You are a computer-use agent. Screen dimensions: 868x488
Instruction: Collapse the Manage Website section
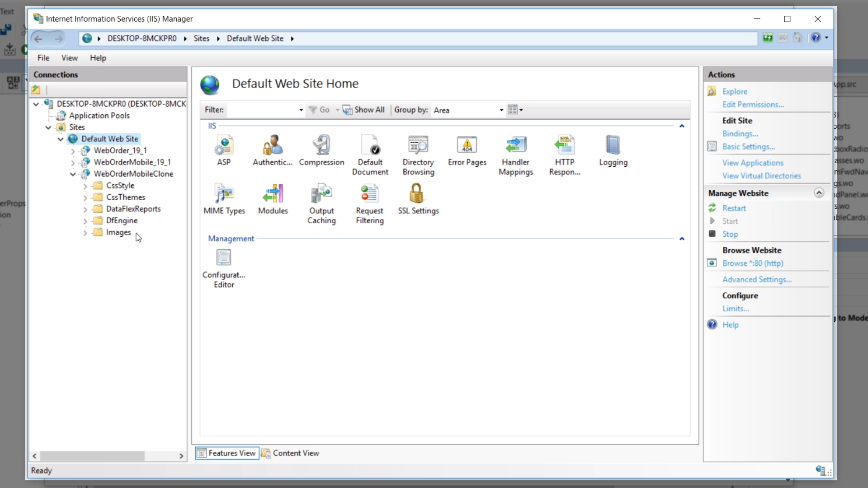point(819,193)
